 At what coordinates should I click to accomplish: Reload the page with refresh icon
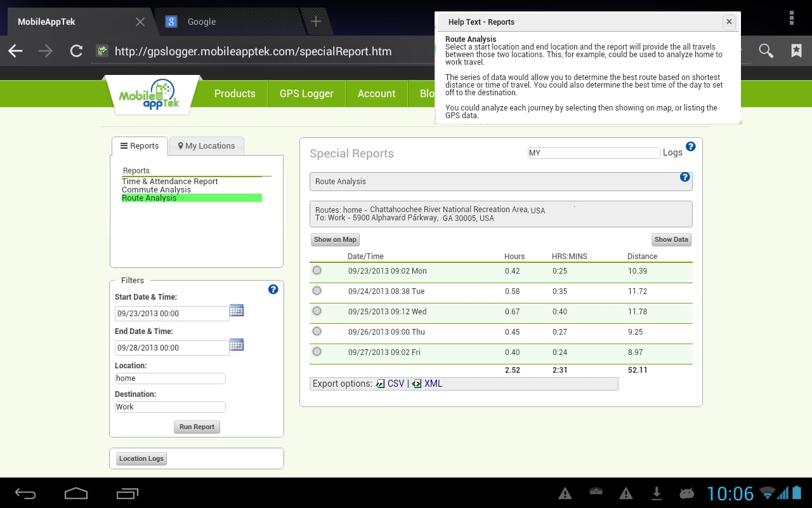coord(76,51)
